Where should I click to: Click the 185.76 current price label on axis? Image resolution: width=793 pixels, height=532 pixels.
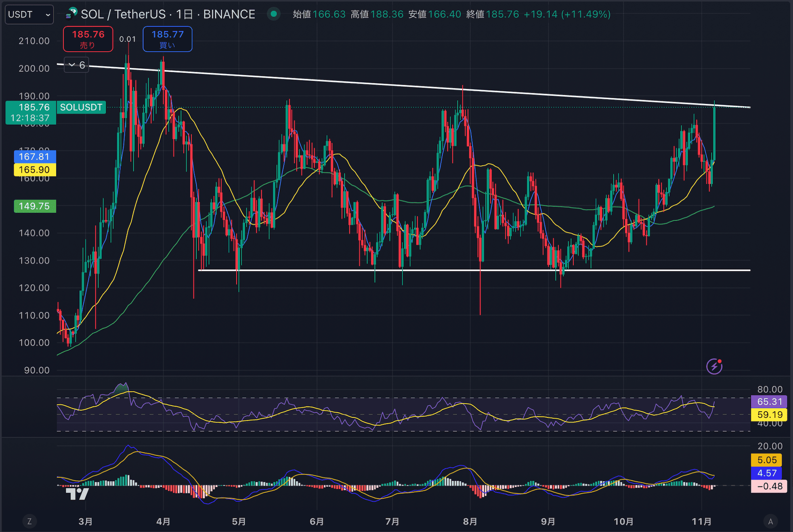coord(31,113)
